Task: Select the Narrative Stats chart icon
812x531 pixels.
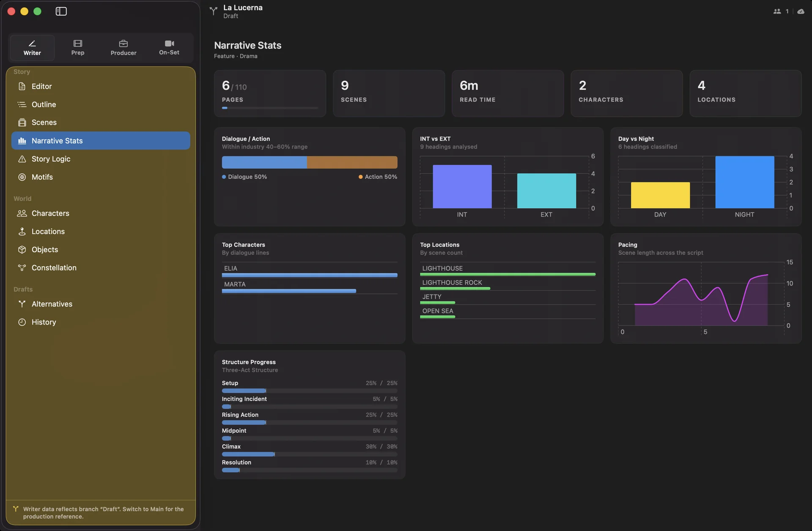Action: click(x=22, y=141)
